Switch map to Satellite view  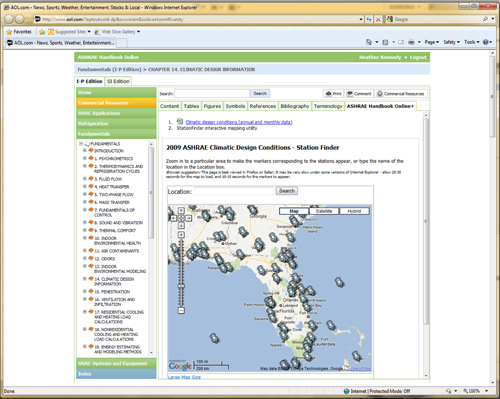click(x=324, y=211)
